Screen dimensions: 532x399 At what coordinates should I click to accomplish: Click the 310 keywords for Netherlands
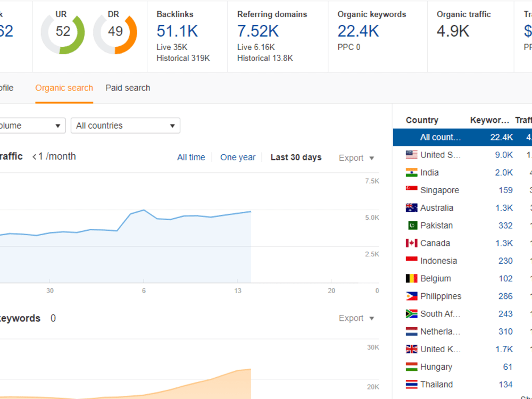coord(505,331)
